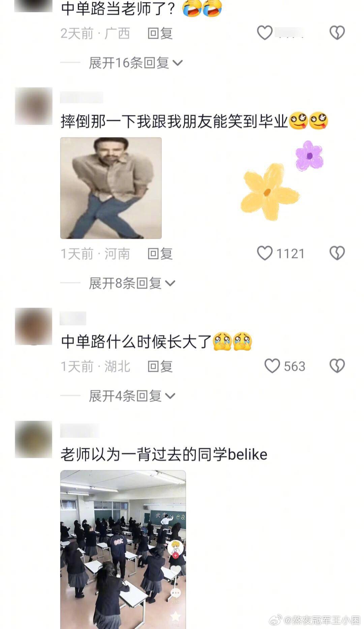This screenshot has height=629, width=364.
Task: Tap the broken heart beside 1121 likes
Action: click(337, 253)
